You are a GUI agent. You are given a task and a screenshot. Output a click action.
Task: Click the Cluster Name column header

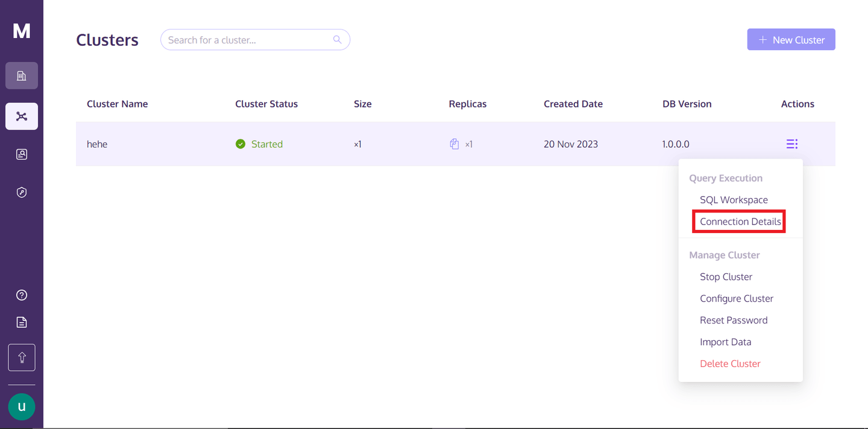pyautogui.click(x=117, y=104)
